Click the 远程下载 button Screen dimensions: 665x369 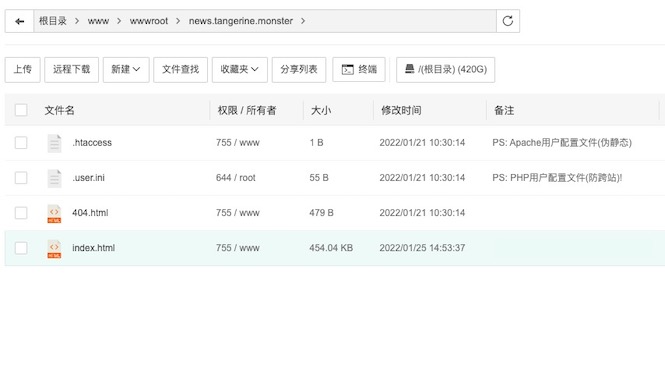[x=71, y=70]
